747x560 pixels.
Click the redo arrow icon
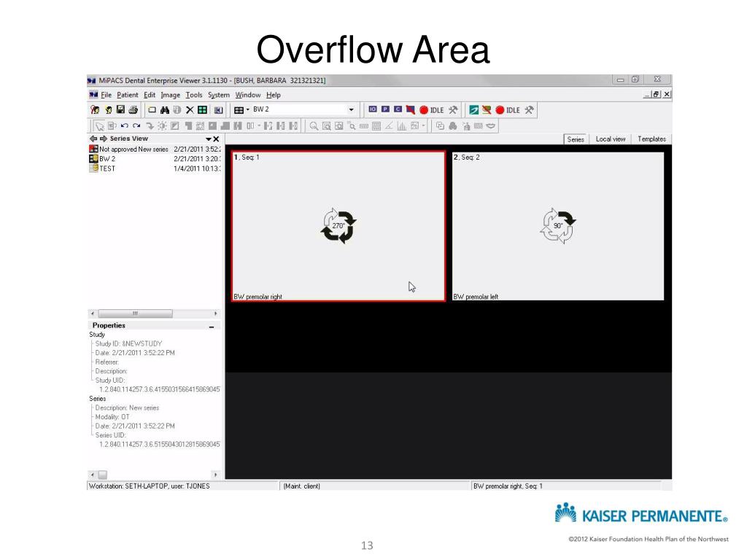136,125
